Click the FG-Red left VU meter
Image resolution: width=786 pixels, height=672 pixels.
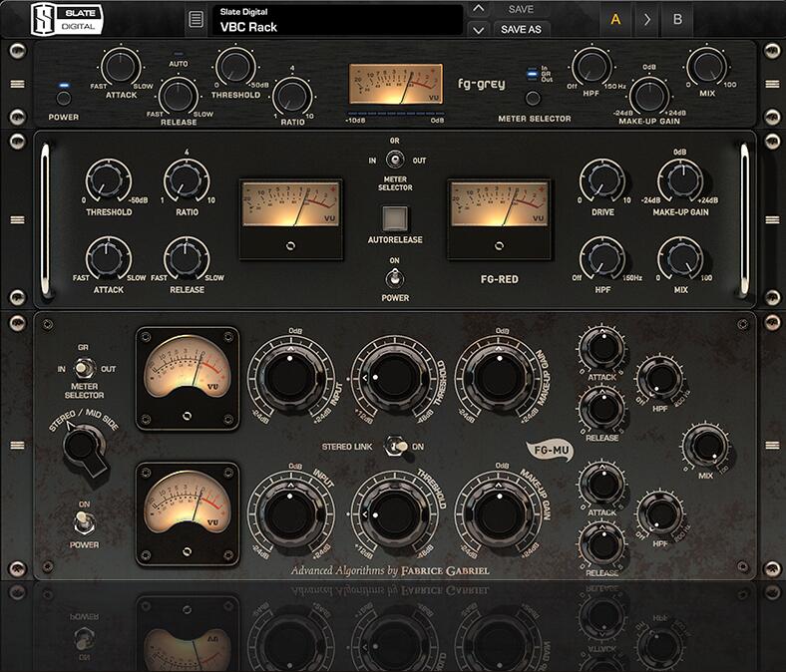click(x=291, y=218)
